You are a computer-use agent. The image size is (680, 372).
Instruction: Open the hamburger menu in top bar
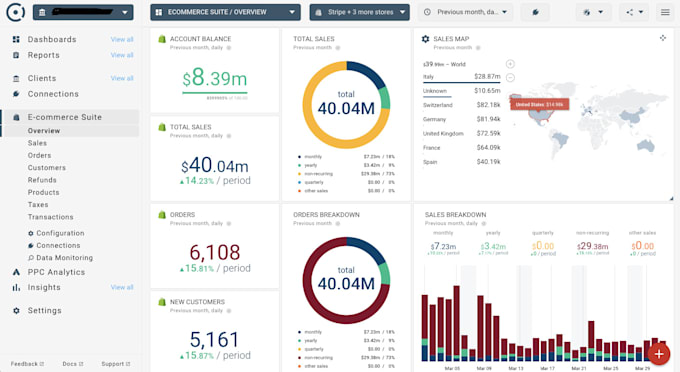pos(665,12)
